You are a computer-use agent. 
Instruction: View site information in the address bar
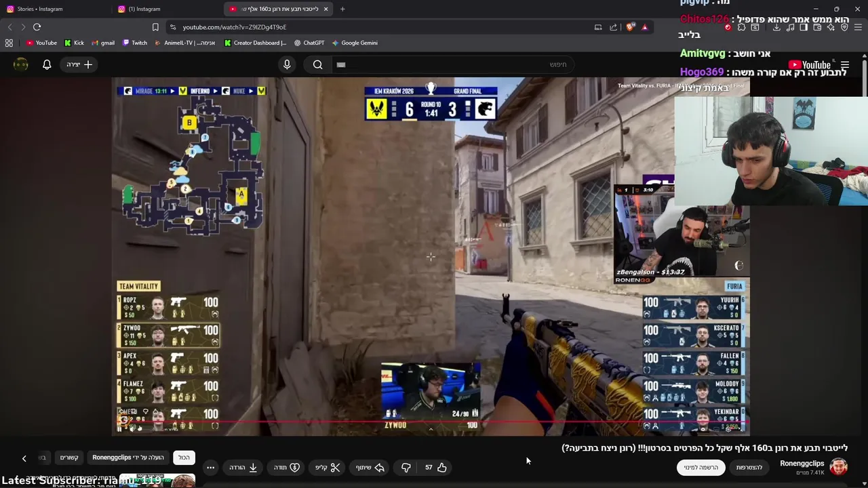tap(173, 27)
